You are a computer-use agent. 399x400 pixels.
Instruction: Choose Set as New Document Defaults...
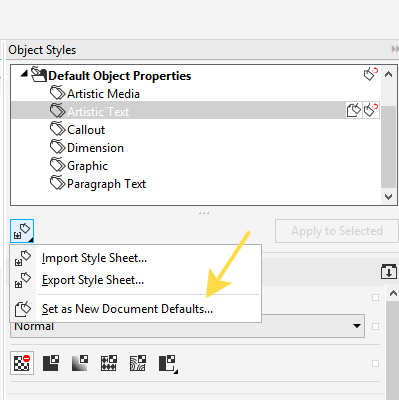tap(127, 309)
